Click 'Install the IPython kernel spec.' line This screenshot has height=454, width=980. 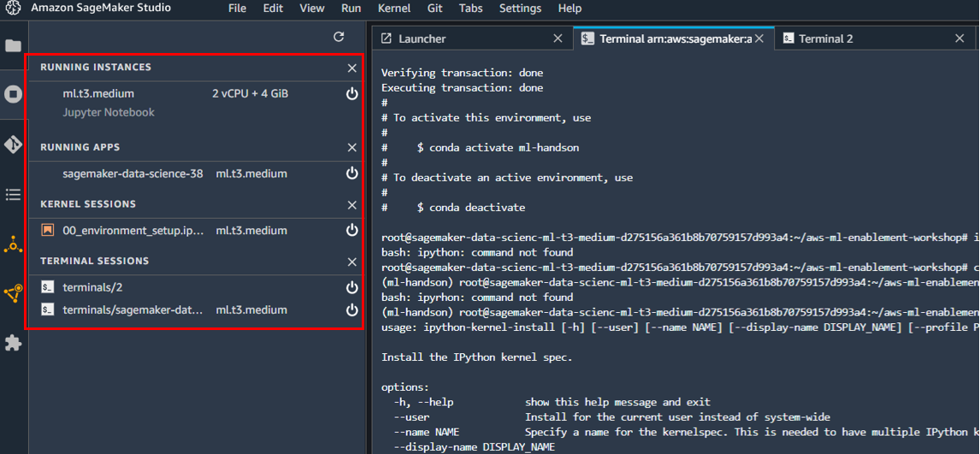pos(477,358)
